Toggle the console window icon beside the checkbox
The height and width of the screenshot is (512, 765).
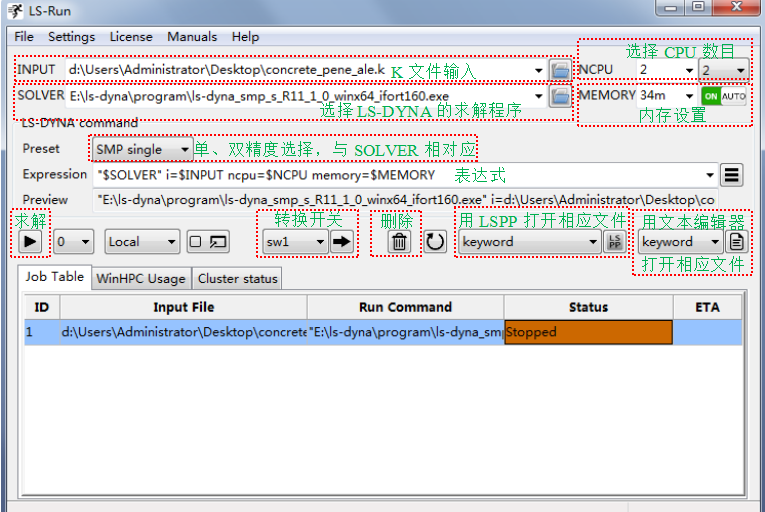[217, 241]
